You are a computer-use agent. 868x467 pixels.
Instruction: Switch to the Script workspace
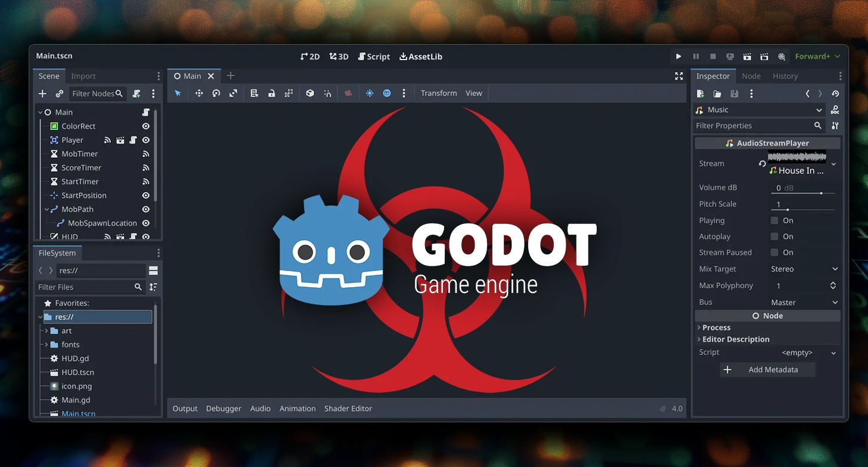click(x=374, y=57)
